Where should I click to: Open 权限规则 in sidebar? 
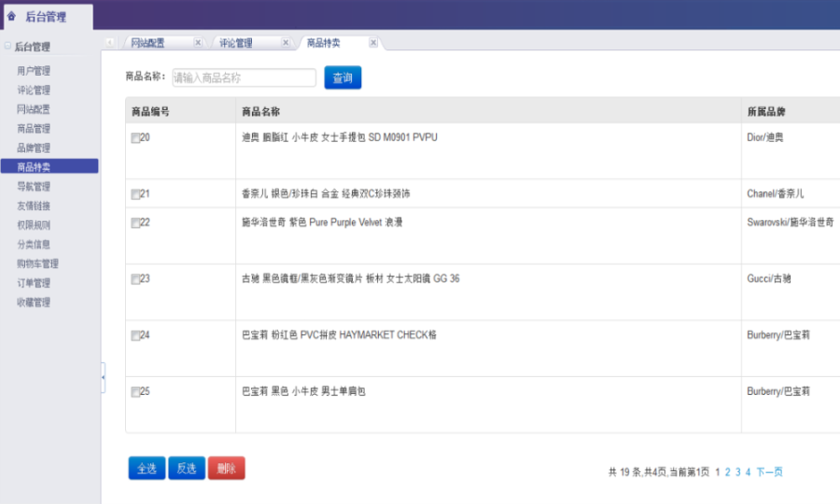(34, 225)
